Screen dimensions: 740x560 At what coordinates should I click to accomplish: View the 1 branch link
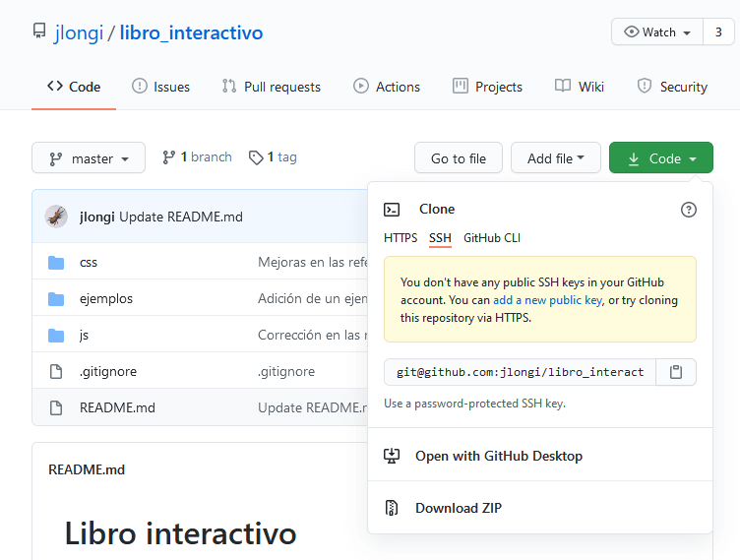tap(197, 157)
